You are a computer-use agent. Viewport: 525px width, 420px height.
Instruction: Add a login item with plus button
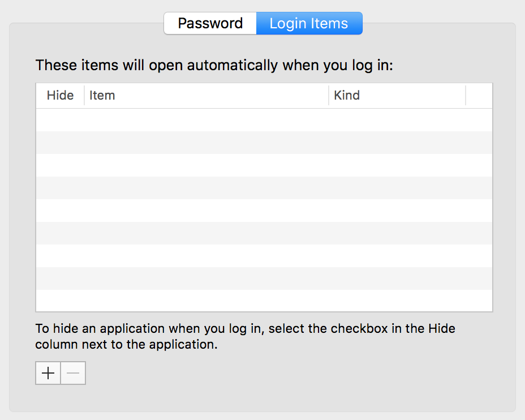(x=49, y=374)
